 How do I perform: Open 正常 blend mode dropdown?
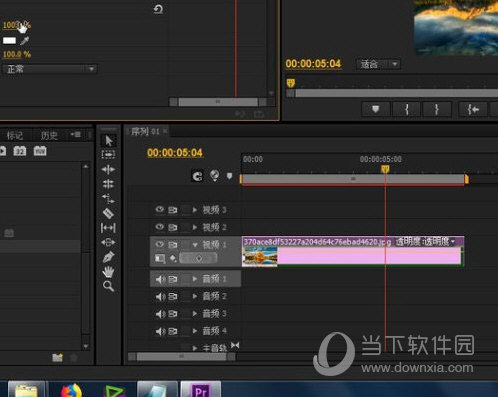click(x=49, y=69)
